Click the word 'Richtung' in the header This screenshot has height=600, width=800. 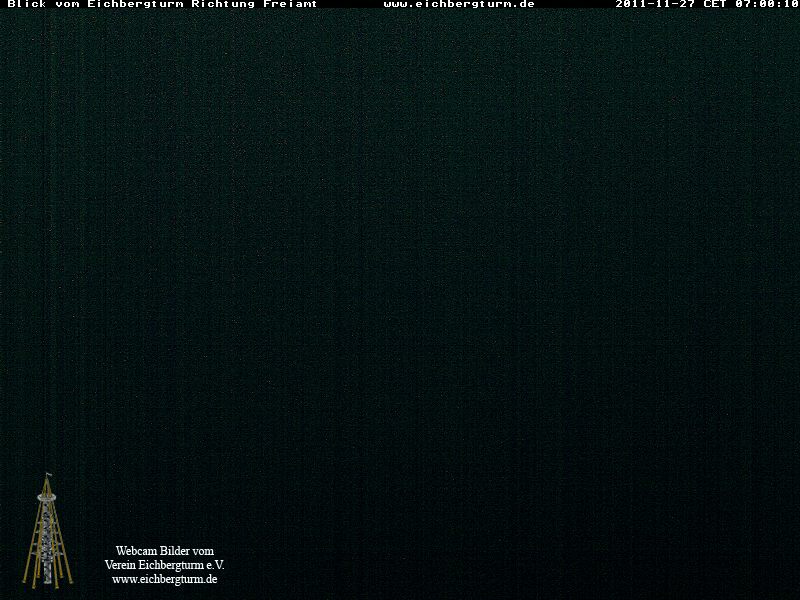click(230, 5)
